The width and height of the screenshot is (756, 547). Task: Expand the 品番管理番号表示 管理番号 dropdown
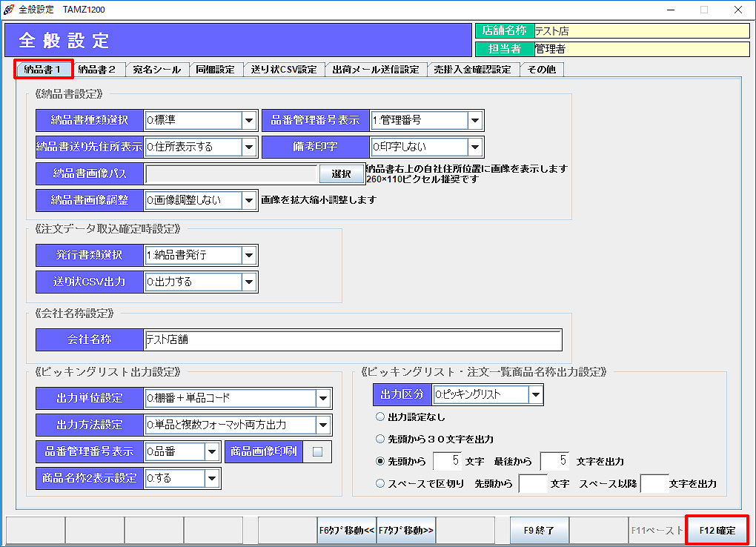pos(475,120)
